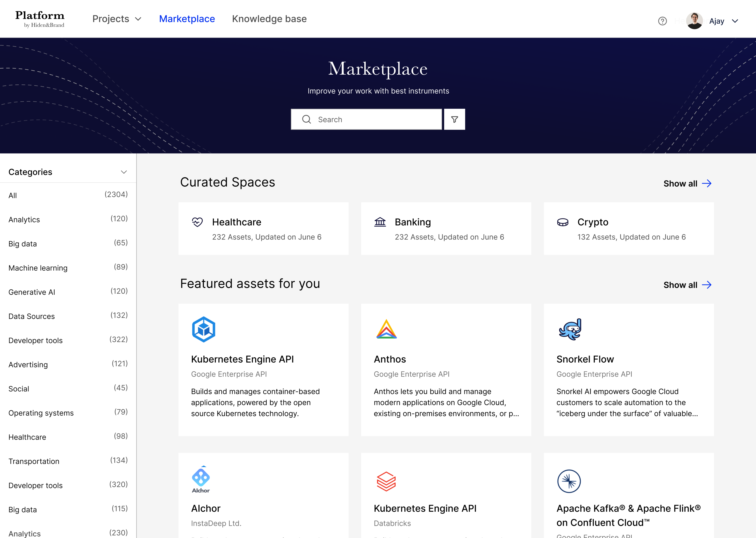Click Snorkel Flow description text
Image resolution: width=756 pixels, height=538 pixels.
pyautogui.click(x=627, y=402)
